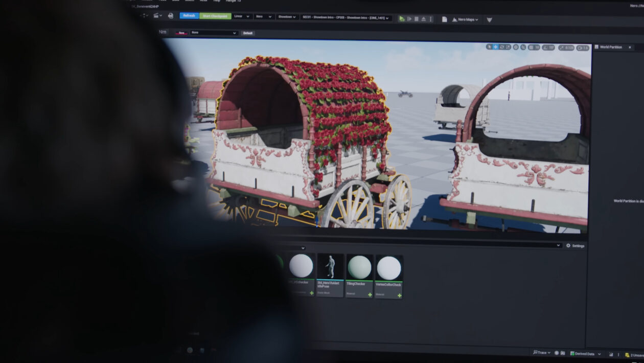Toggle grid snapping icon
Screen dimensions: 644x363
pos(531,48)
